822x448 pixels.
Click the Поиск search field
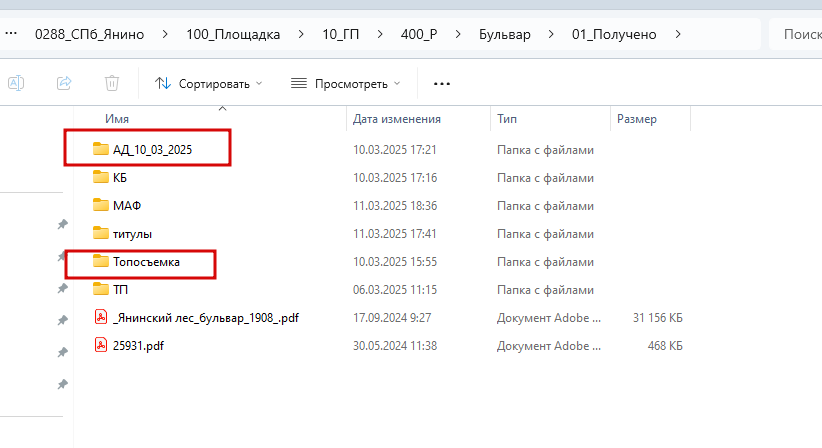pos(796,34)
